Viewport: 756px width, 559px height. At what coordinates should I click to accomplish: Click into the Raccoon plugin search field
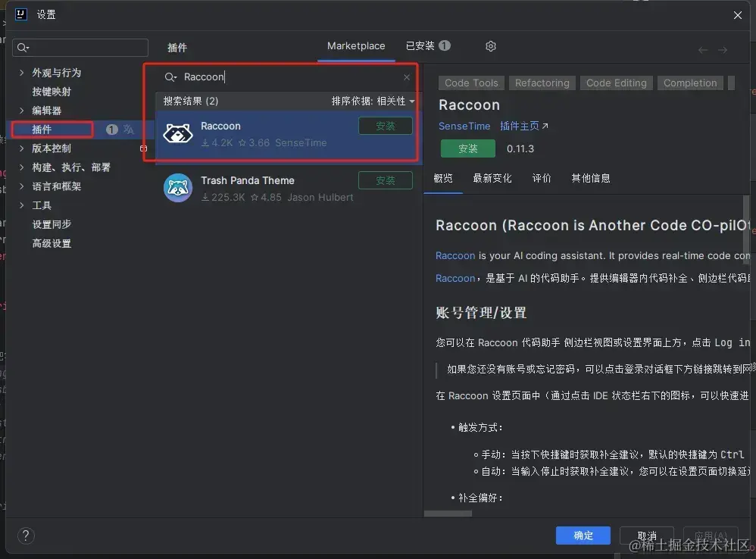coord(287,77)
